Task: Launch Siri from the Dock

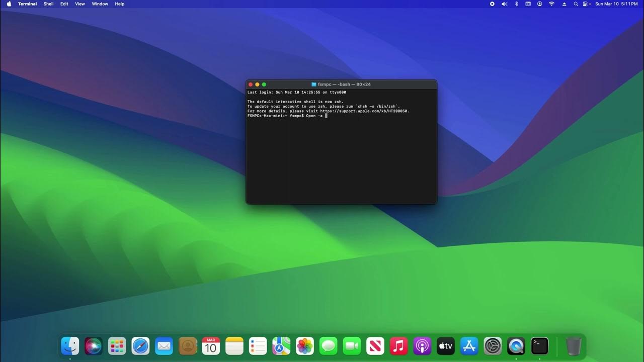Action: 94,346
